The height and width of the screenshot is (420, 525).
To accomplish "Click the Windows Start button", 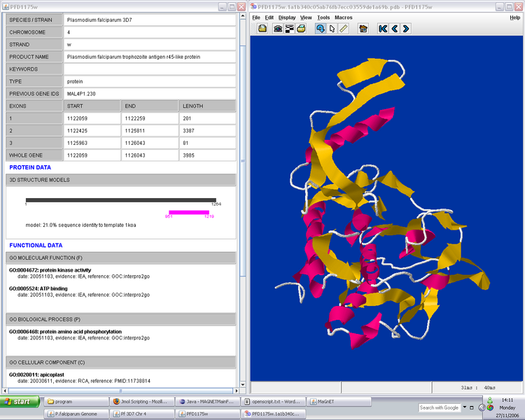I will 20,402.
